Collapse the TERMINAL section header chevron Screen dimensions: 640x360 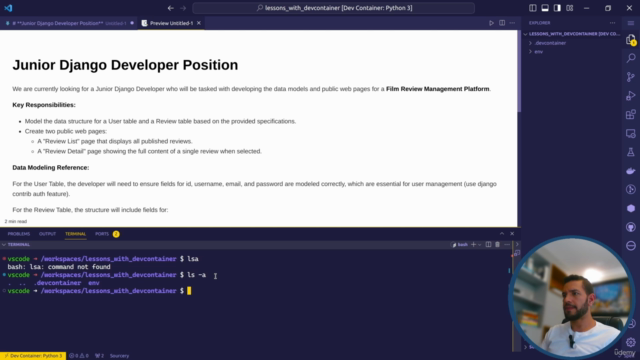click(4, 244)
